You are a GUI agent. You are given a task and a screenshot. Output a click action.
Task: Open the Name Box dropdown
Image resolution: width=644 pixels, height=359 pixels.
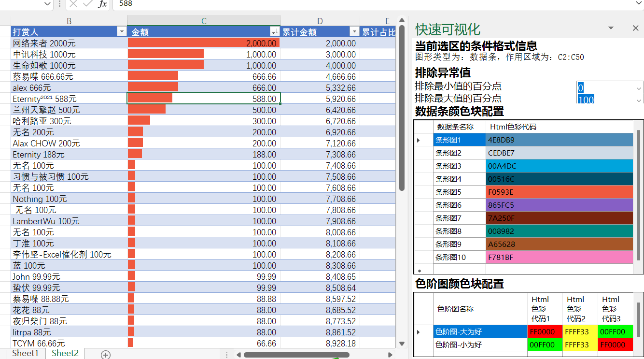pos(47,4)
